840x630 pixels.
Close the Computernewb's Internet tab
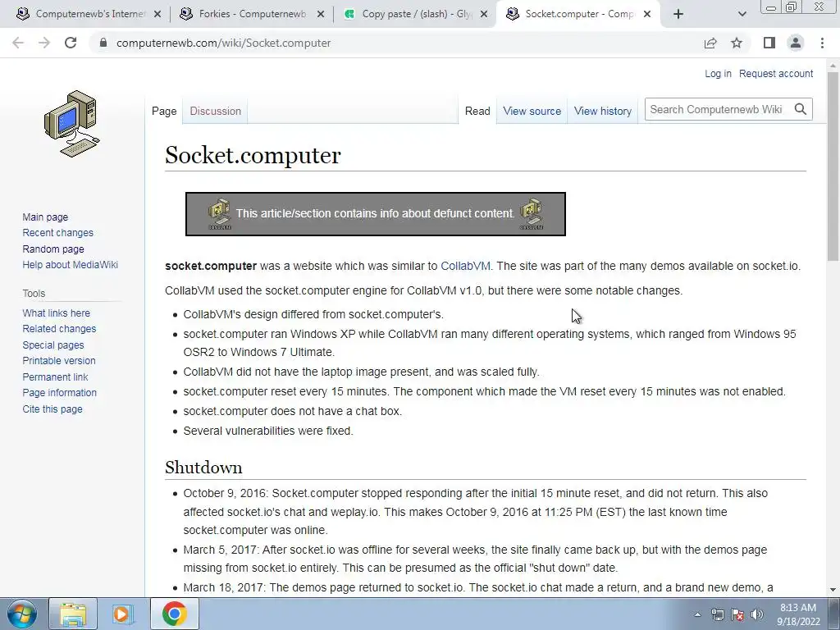point(157,14)
